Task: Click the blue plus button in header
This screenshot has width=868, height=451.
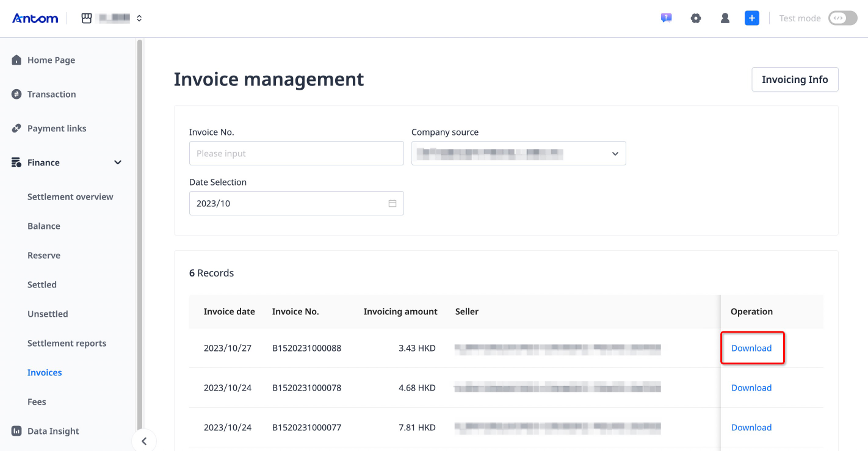Action: pos(751,18)
